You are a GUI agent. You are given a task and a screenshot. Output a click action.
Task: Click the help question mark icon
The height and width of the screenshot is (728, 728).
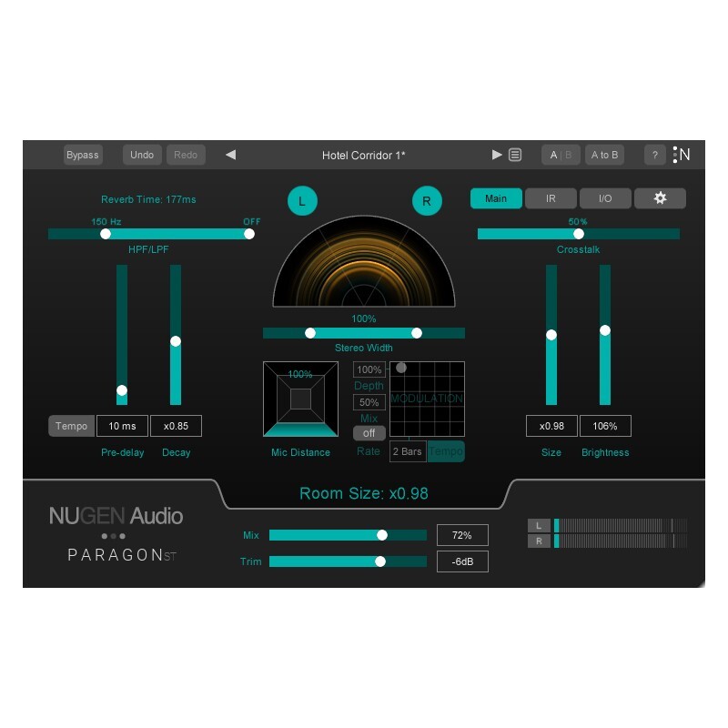654,155
